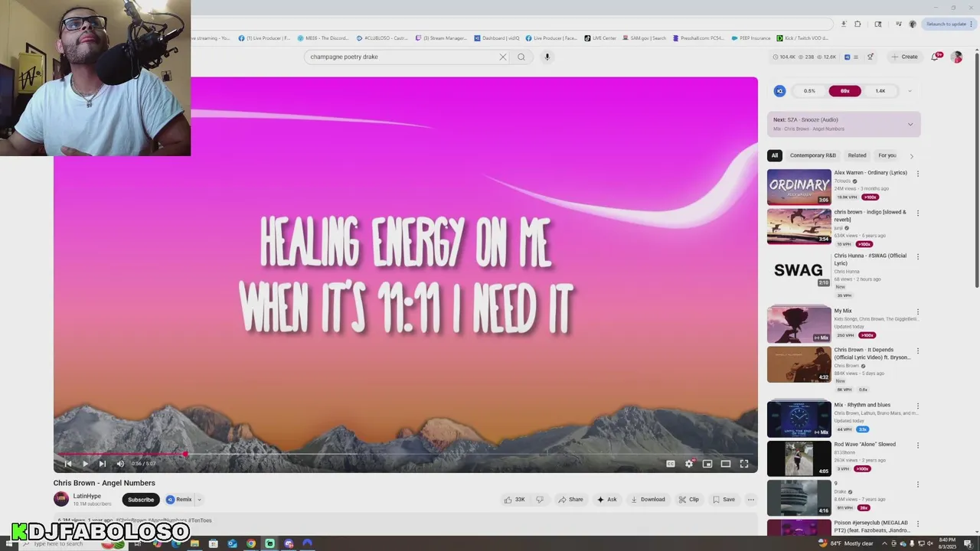Click the Create button
The image size is (980, 551).
(x=904, y=57)
